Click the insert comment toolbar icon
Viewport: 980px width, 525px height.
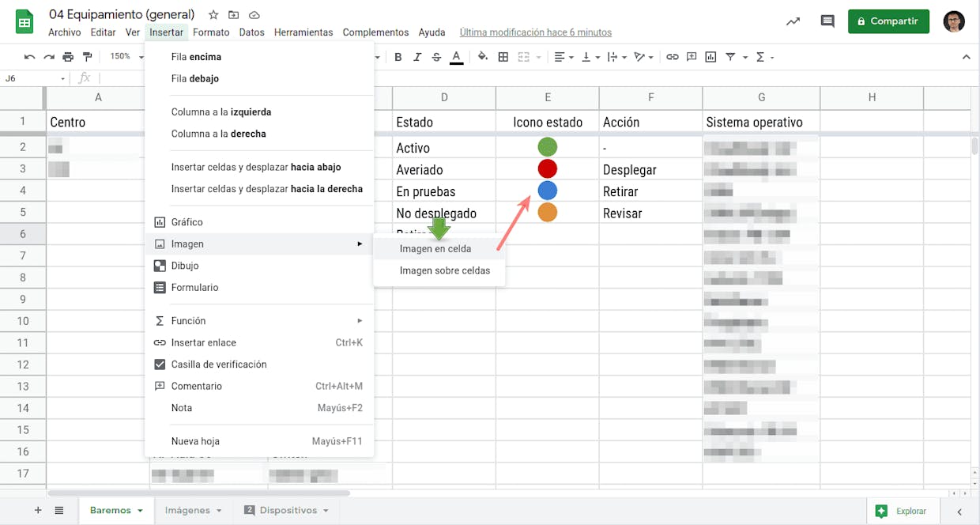click(692, 57)
